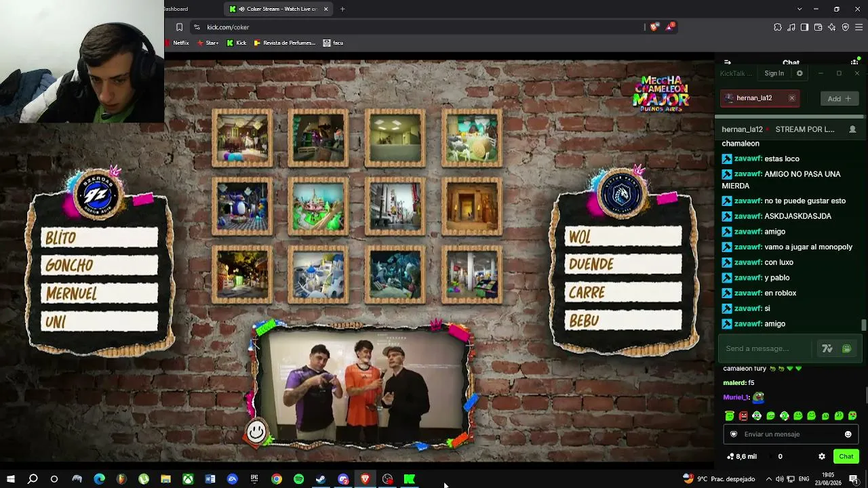Viewport: 868px width, 488px height.
Task: Open the ENG input language menu
Action: click(x=805, y=479)
